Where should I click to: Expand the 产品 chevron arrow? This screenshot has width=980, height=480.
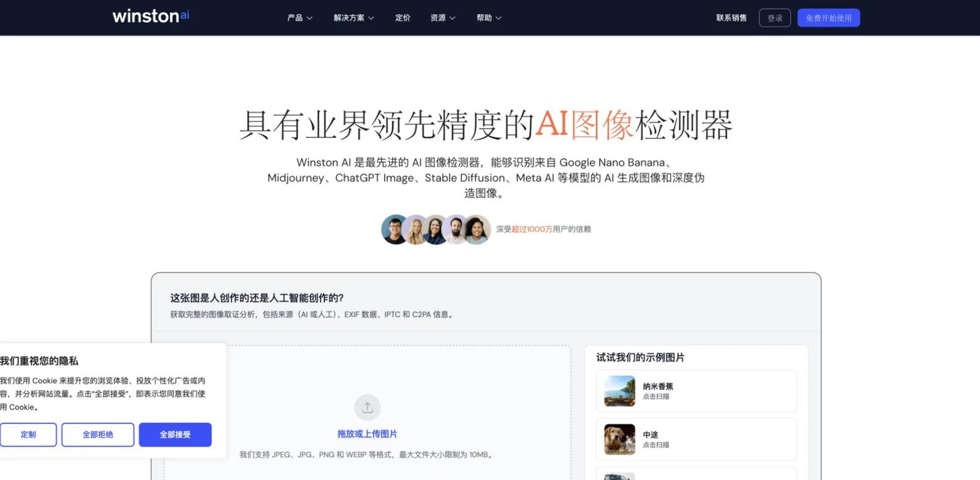point(309,18)
